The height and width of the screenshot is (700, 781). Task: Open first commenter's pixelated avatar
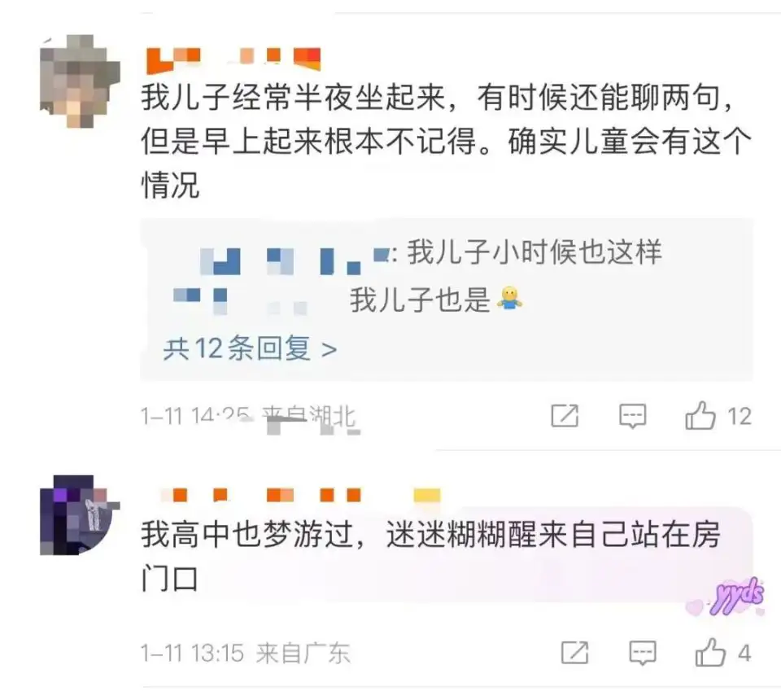tap(80, 81)
